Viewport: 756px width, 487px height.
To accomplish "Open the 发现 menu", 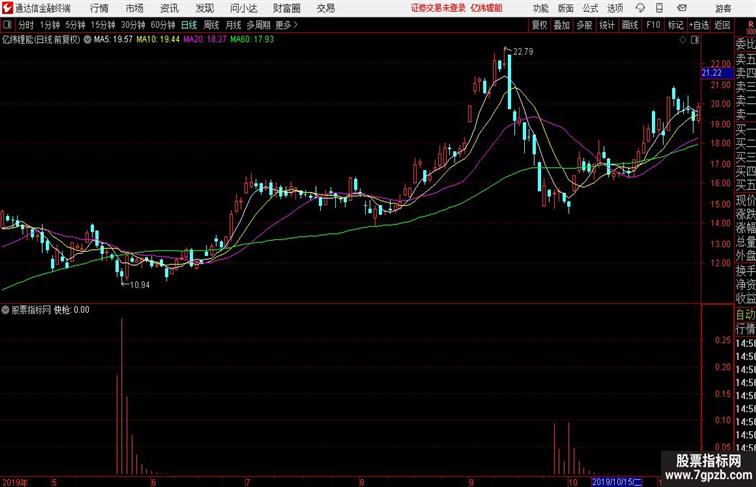I will click(204, 8).
